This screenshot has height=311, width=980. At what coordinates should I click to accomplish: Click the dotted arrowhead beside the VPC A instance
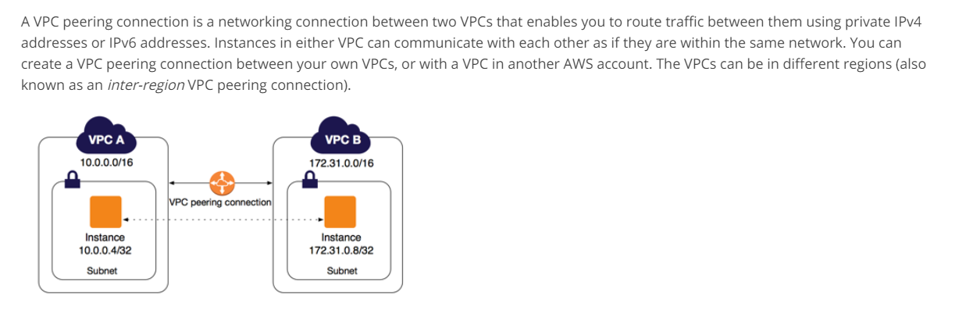(125, 220)
